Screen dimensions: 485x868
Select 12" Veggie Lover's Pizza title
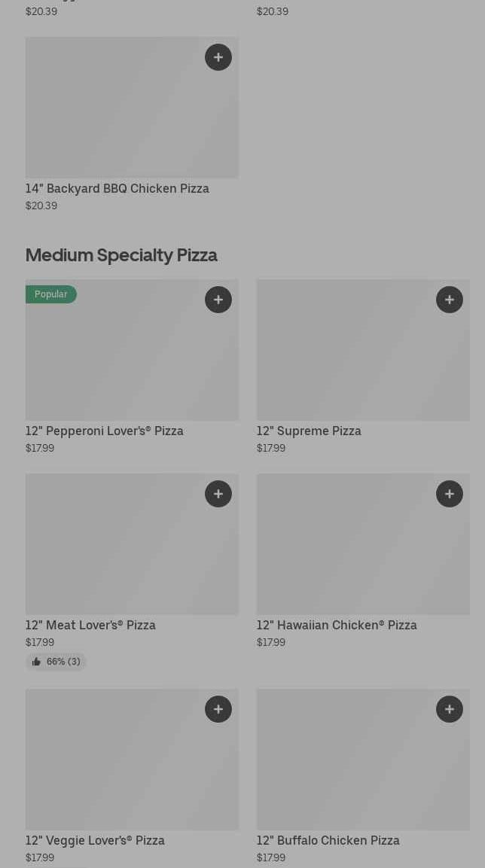point(95,840)
